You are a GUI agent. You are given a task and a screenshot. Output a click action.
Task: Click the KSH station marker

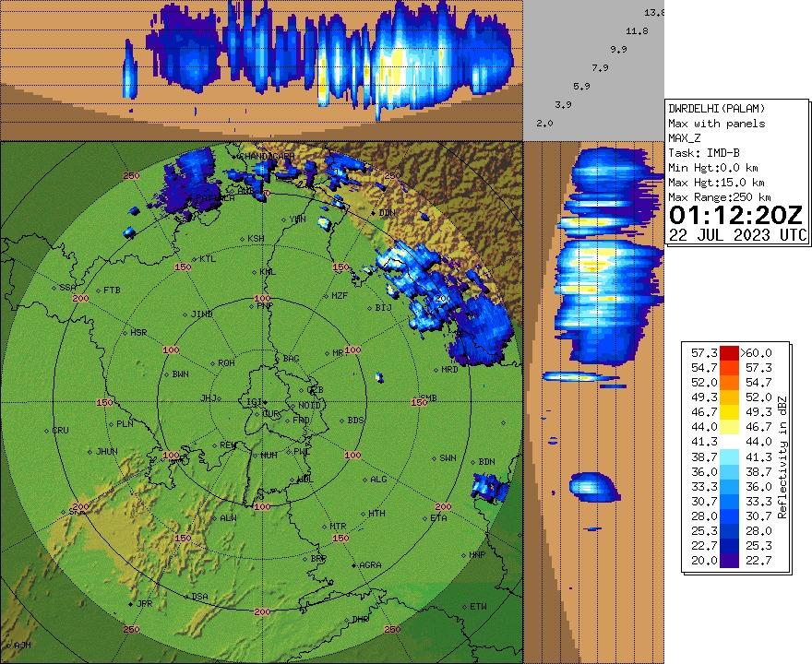[243, 239]
